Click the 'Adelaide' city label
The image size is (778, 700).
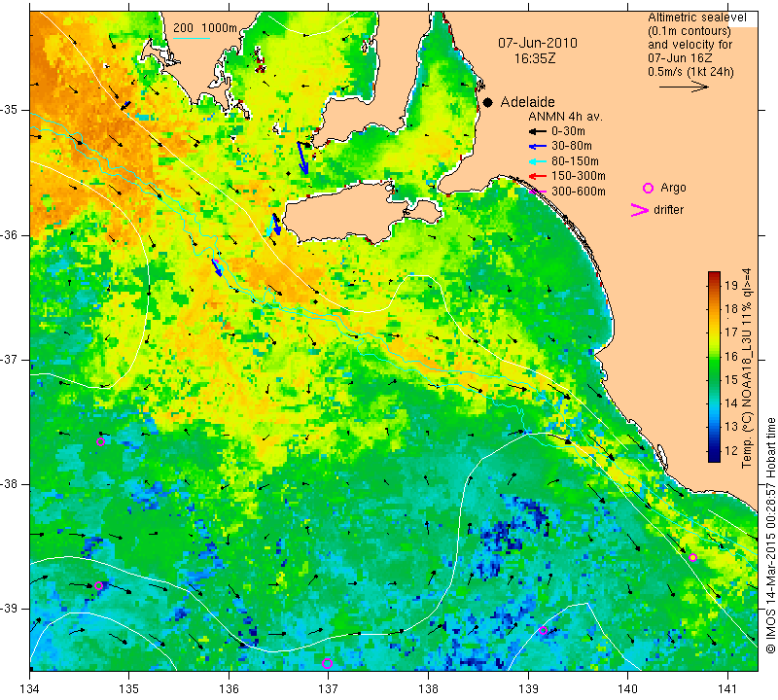[x=527, y=102]
